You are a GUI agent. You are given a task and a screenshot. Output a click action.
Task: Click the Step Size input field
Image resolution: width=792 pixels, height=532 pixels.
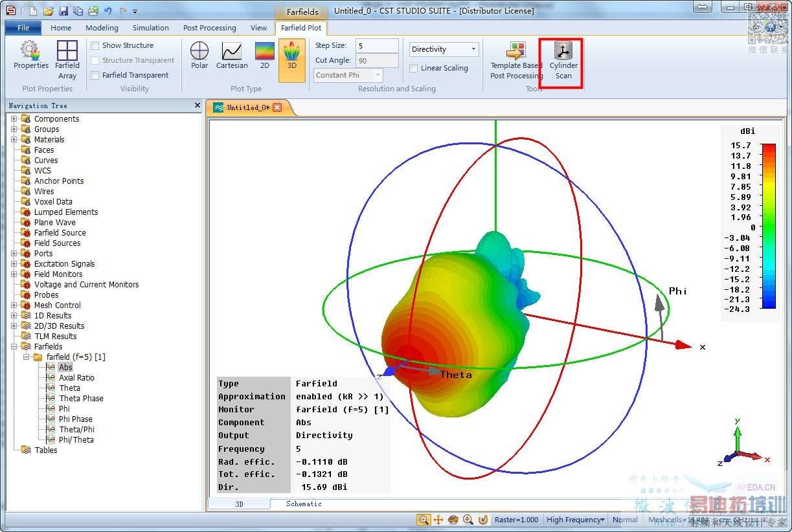pyautogui.click(x=376, y=46)
